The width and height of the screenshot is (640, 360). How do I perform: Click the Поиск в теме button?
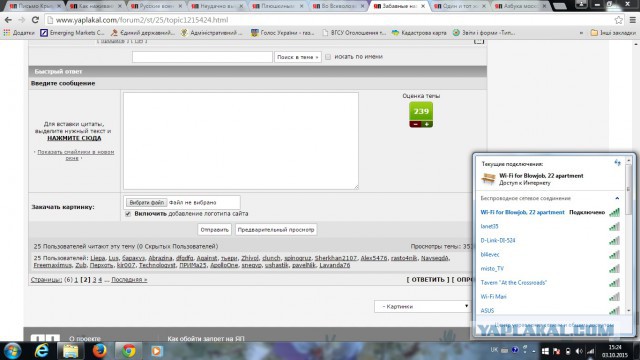tap(298, 57)
